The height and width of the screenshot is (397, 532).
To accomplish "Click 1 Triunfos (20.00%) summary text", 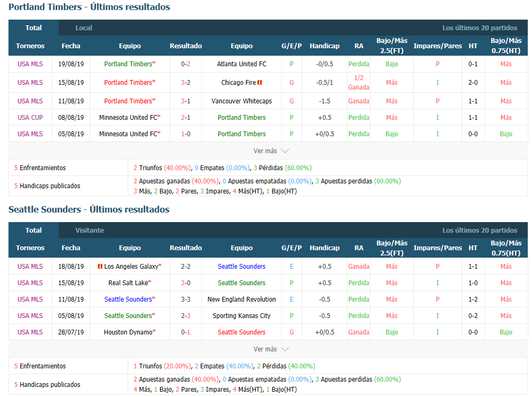I will click(x=162, y=366).
